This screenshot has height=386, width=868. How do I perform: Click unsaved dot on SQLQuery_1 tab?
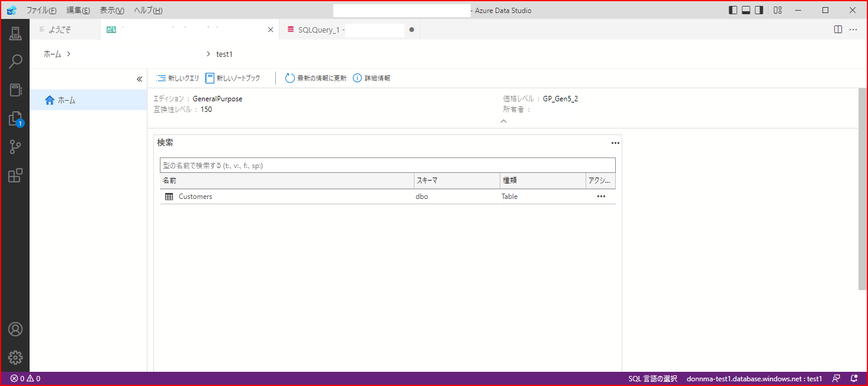[412, 30]
